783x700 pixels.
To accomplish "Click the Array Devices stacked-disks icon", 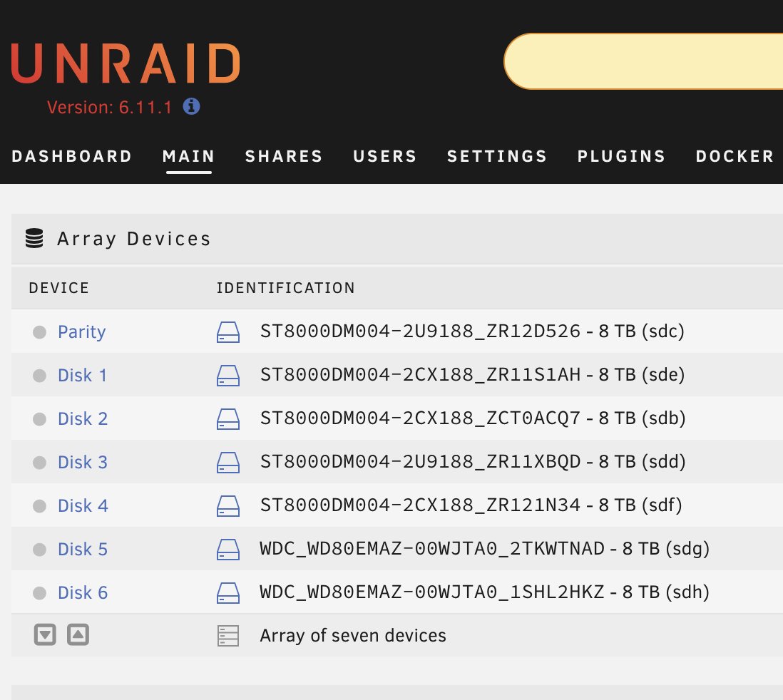I will point(34,239).
